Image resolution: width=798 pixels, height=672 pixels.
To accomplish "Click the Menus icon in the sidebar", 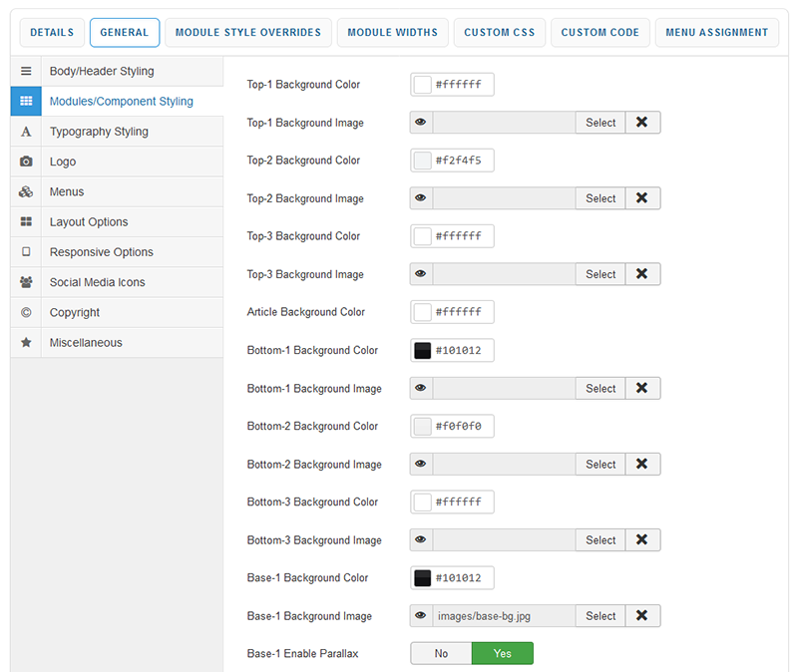I will tap(26, 191).
